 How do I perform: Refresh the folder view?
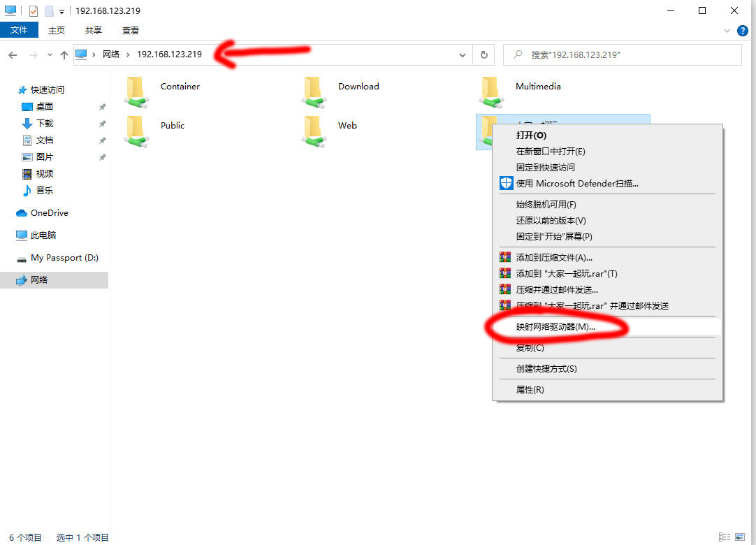pos(484,54)
